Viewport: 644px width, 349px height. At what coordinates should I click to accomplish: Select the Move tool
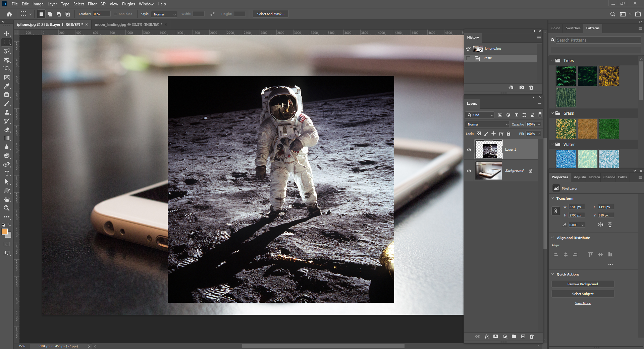click(7, 34)
